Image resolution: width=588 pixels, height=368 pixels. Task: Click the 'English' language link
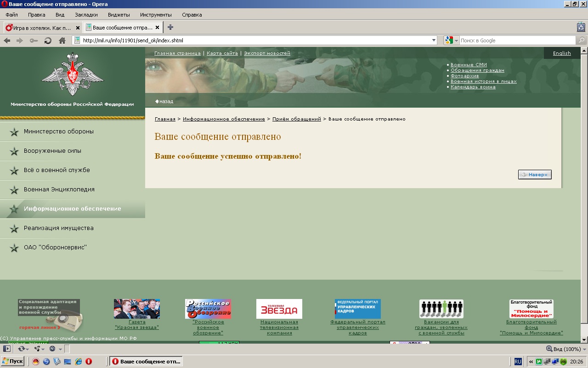point(562,53)
